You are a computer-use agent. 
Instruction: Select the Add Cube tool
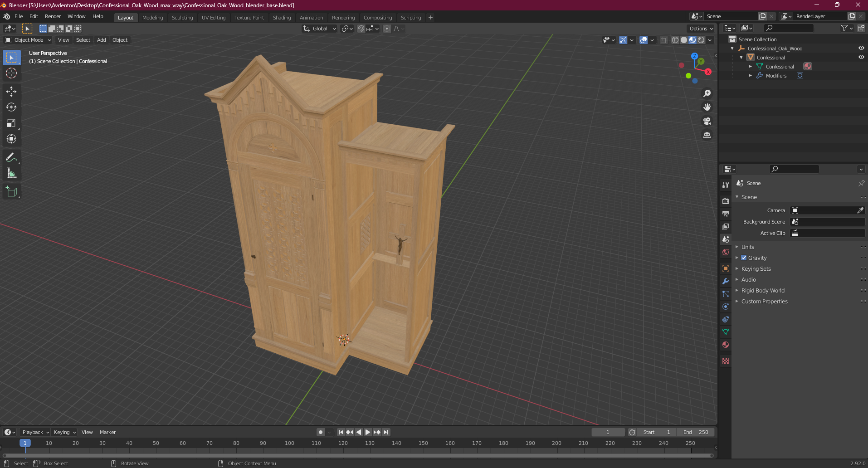tap(11, 192)
